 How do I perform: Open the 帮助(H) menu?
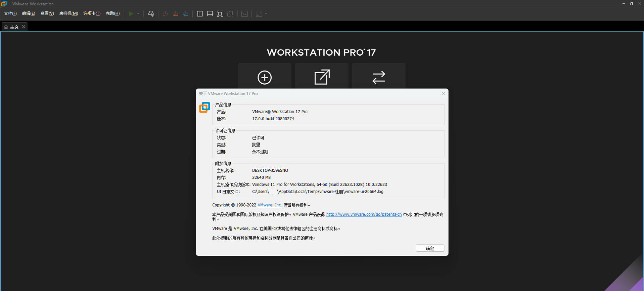tap(112, 13)
